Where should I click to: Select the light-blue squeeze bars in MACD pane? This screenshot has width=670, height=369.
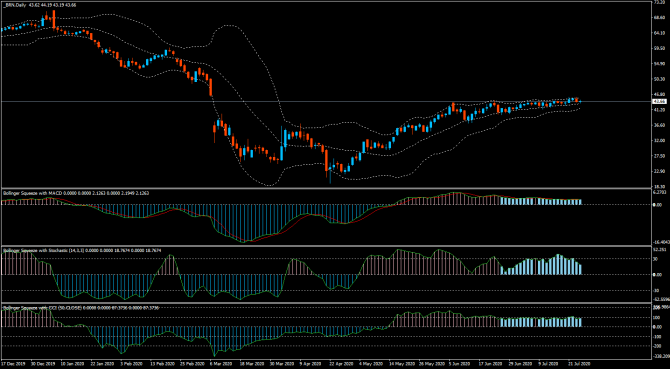click(x=541, y=201)
